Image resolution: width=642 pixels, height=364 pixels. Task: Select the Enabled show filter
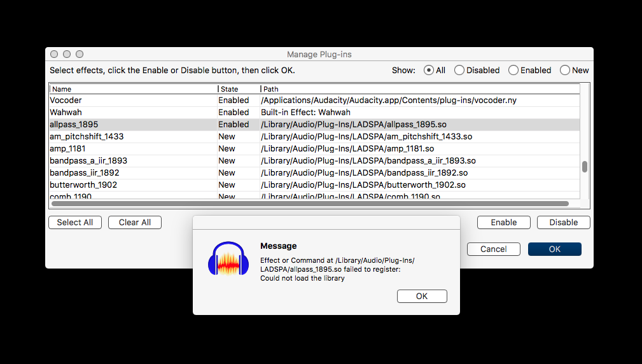coord(513,71)
